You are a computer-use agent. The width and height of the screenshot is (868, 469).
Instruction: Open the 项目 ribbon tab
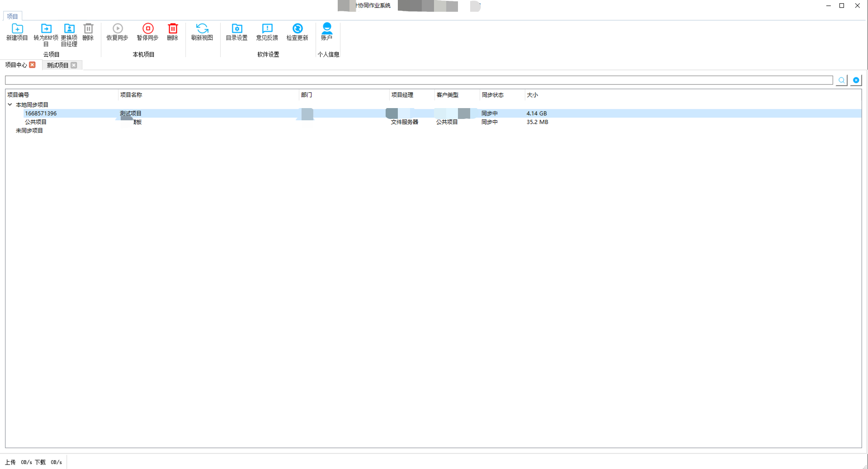pyautogui.click(x=12, y=16)
